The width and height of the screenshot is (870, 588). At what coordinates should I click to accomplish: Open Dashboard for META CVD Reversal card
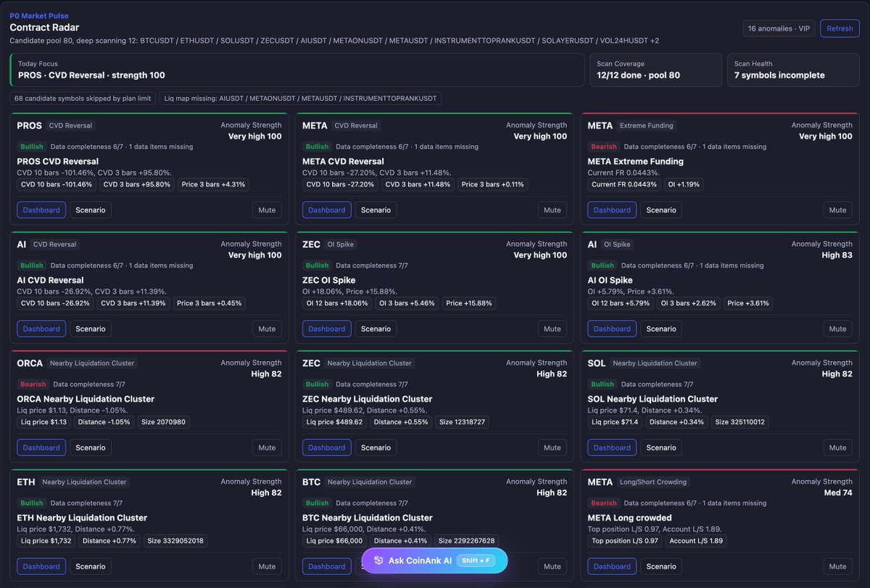coord(327,210)
